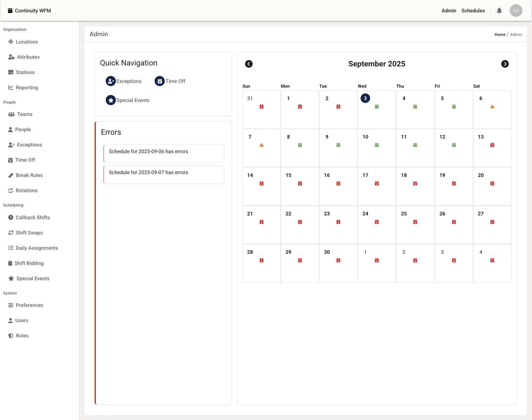This screenshot has height=420, width=532.
Task: Click Exceptions quick navigation icon
Action: click(111, 81)
